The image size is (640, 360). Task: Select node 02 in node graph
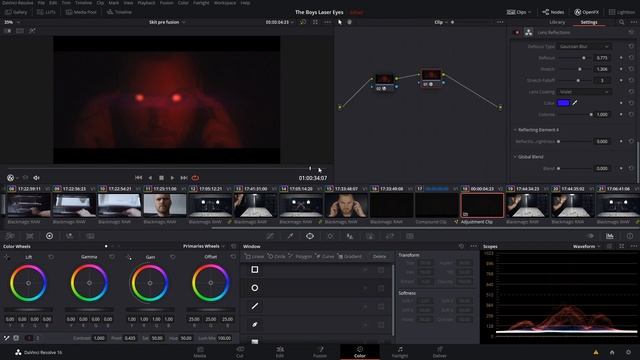pos(384,81)
